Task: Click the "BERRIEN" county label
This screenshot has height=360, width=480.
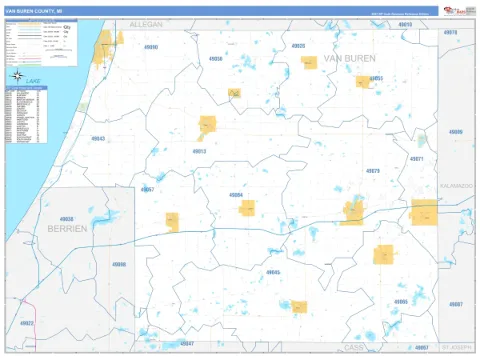Action: [x=67, y=229]
